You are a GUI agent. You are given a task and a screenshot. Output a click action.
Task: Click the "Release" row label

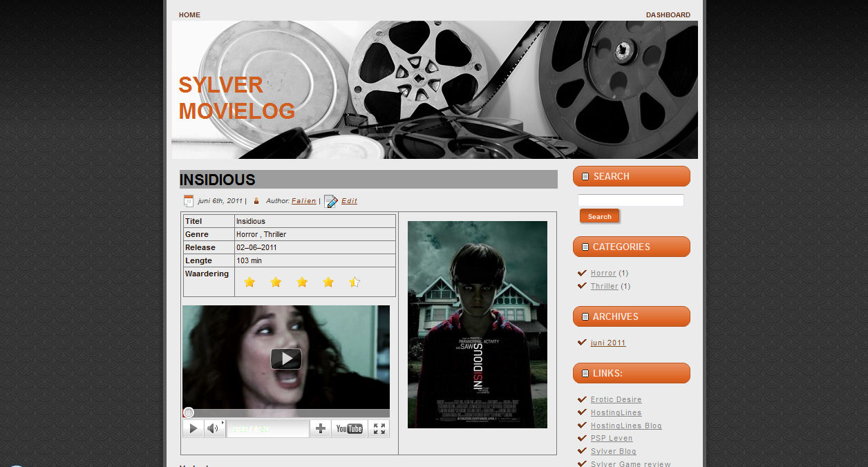(200, 248)
